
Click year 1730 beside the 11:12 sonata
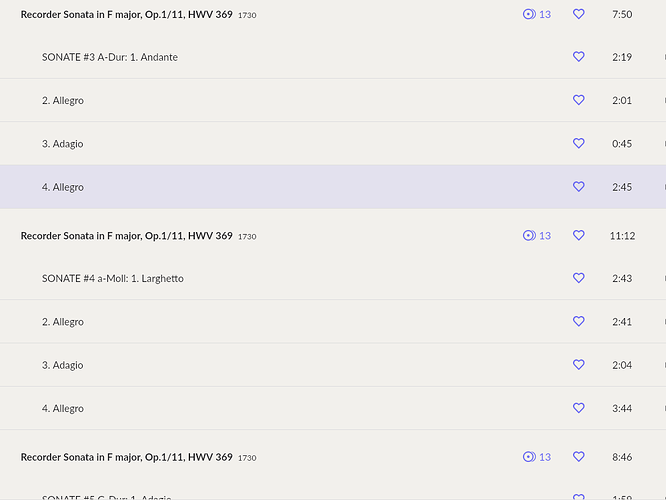tap(247, 237)
